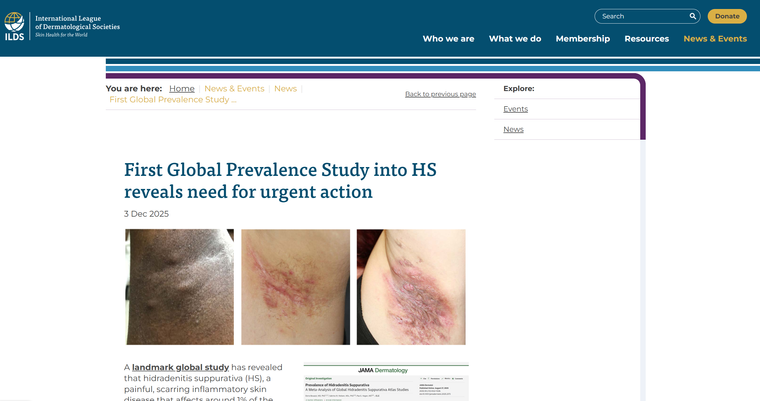Click the 3 Dec 2025 date

[x=146, y=214]
